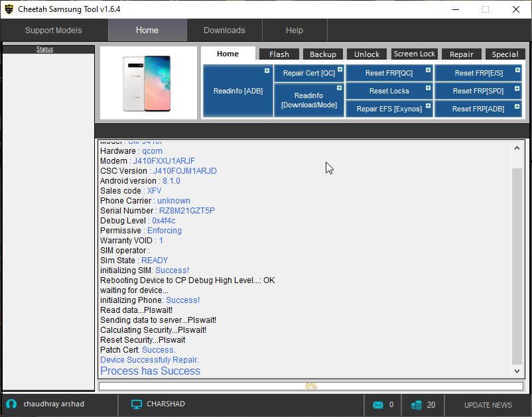Click computer name CHARSHAD

[x=166, y=404]
